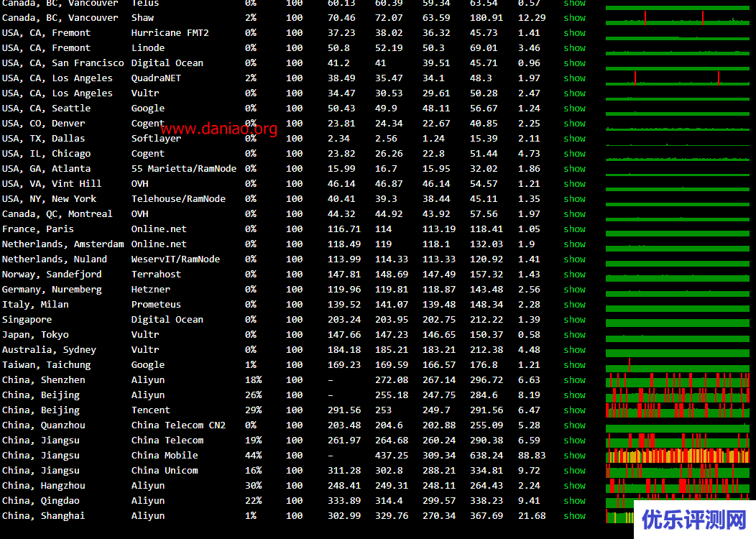Open 'show' link for Sandefjord Terrahost

click(575, 275)
